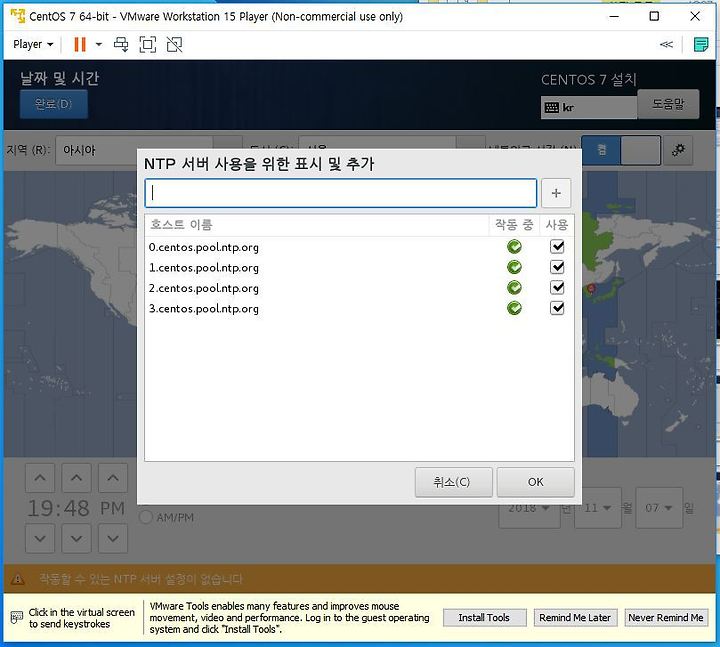
Task: Click the warning triangle icon in orange bar
Action: [17, 579]
